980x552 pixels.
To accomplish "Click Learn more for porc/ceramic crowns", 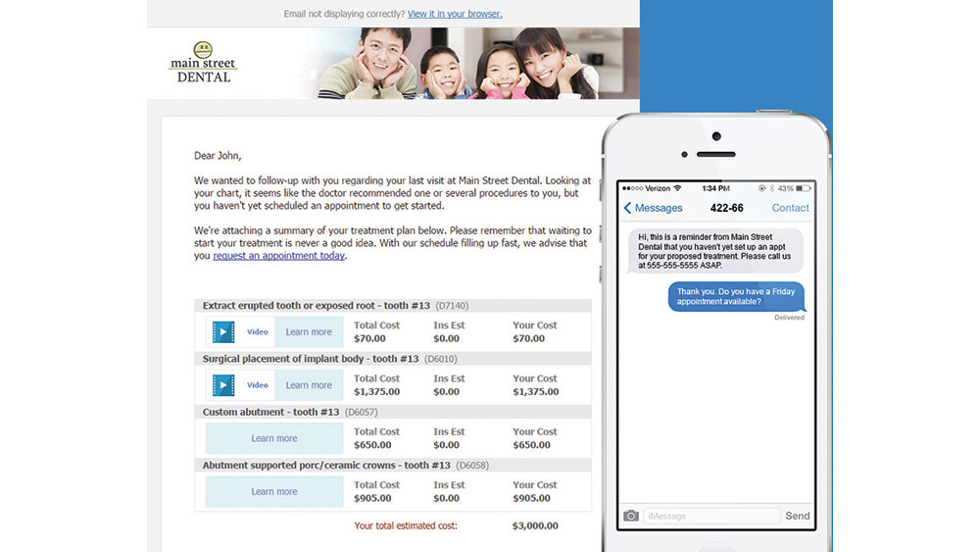I will pyautogui.click(x=274, y=491).
